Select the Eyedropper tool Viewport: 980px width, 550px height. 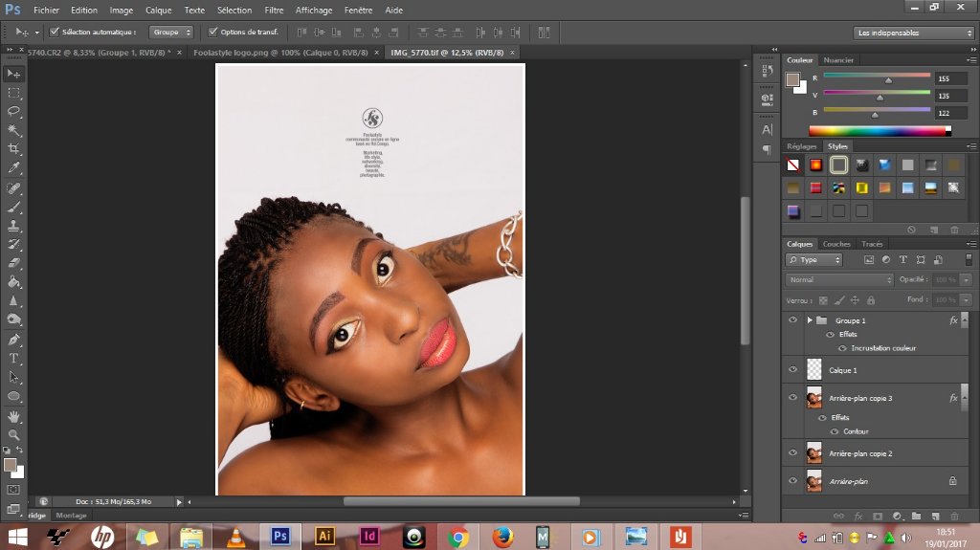coord(13,167)
